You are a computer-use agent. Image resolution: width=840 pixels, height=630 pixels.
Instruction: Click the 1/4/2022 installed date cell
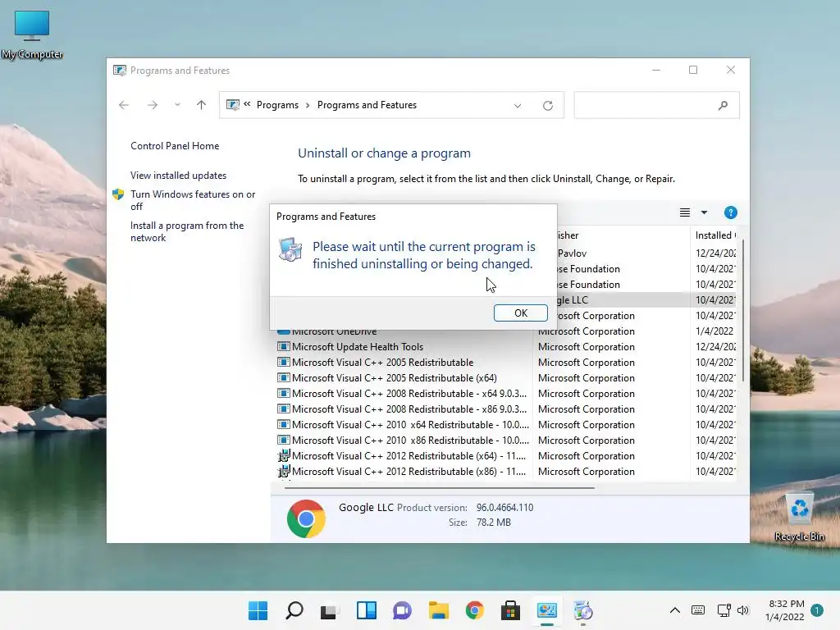pyautogui.click(x=714, y=331)
